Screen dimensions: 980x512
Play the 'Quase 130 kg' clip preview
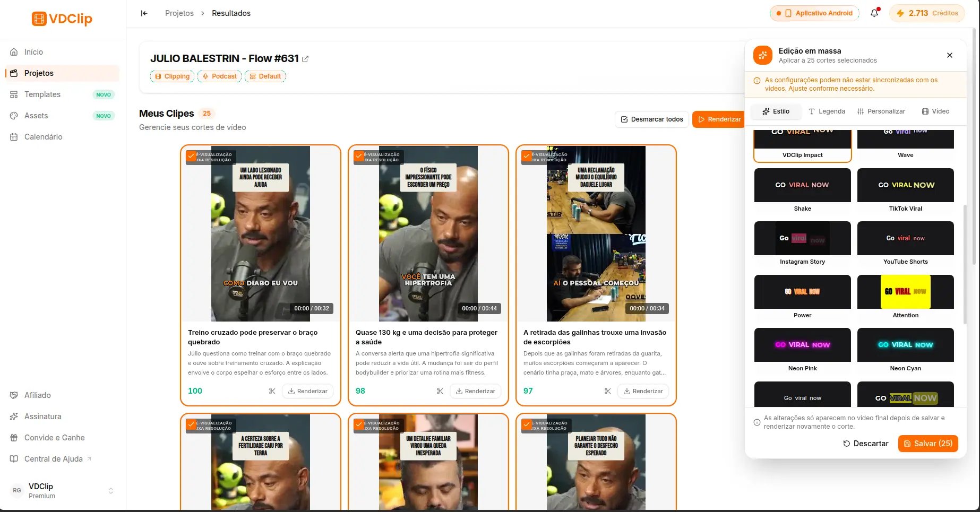428,233
